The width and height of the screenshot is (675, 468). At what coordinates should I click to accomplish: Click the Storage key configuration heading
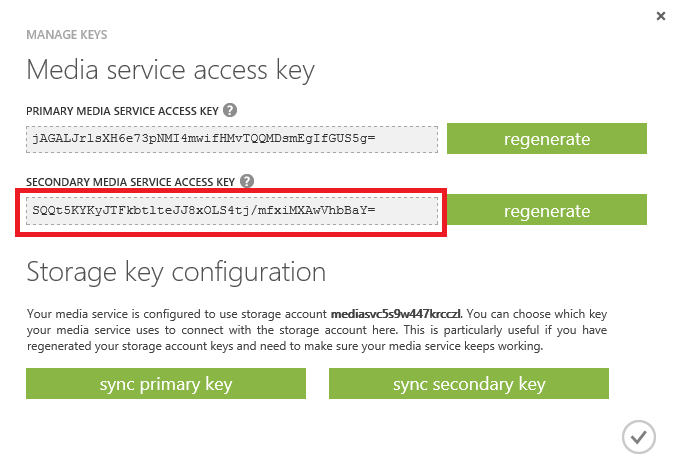[x=176, y=271]
